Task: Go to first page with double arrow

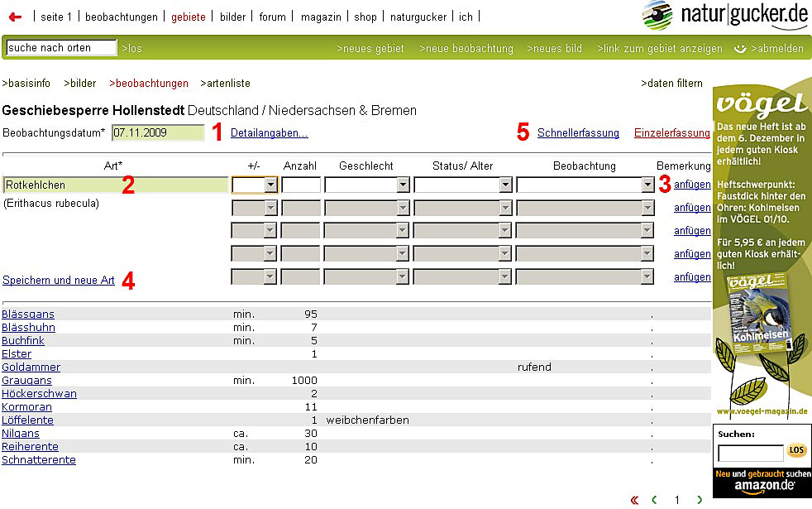Action: click(634, 500)
